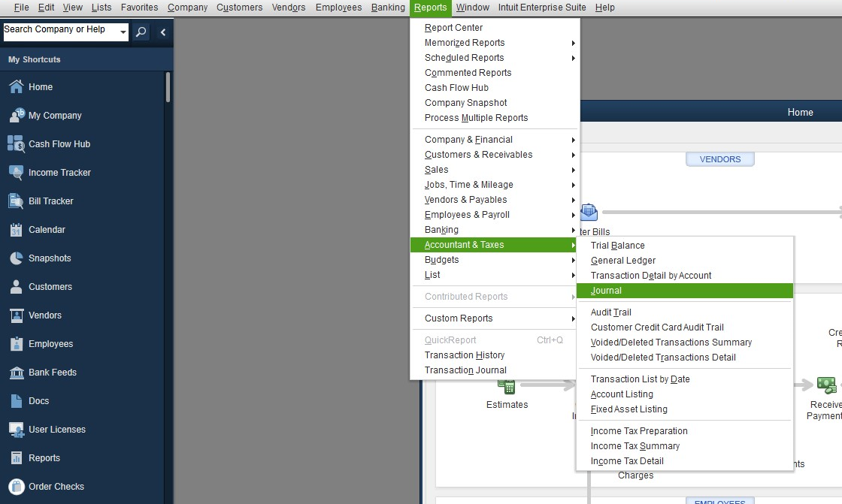
Task: Click the My Shortcuts scrollbar
Action: point(168,87)
